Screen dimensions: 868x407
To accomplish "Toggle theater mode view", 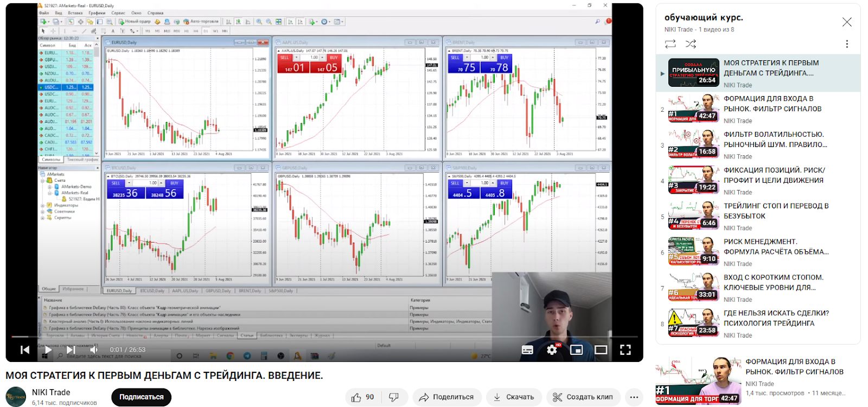I will [601, 350].
